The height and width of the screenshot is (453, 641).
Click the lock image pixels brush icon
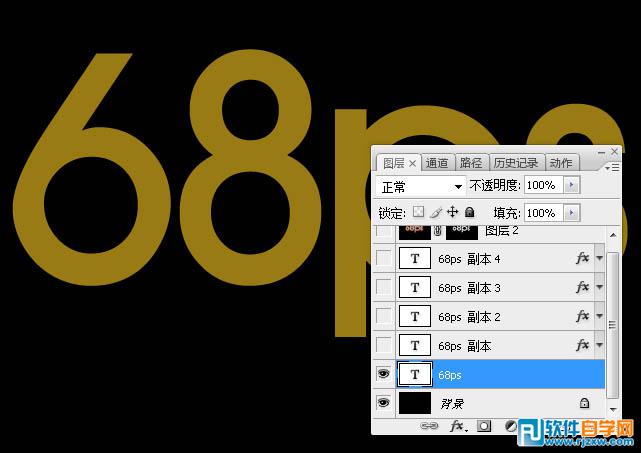tap(436, 212)
